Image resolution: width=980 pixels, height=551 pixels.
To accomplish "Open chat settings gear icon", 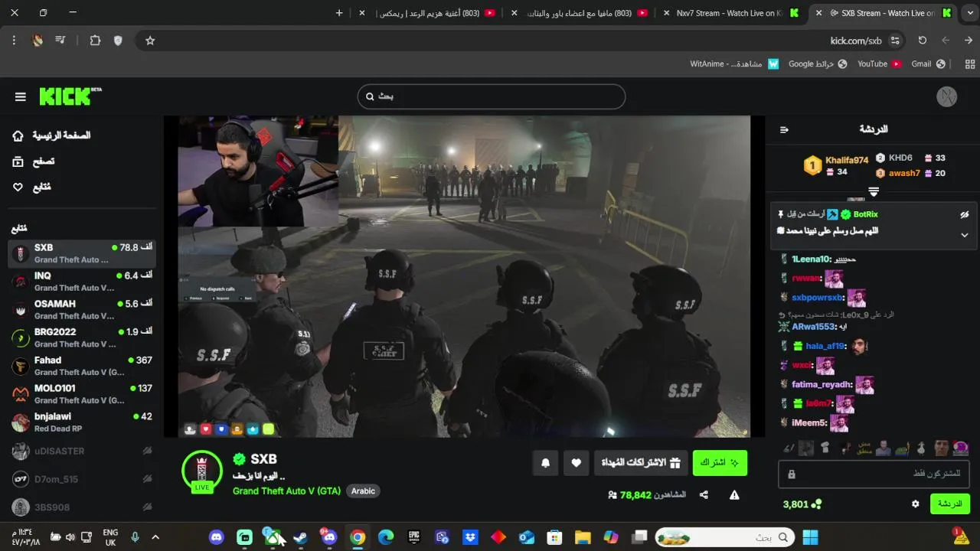I will point(915,504).
